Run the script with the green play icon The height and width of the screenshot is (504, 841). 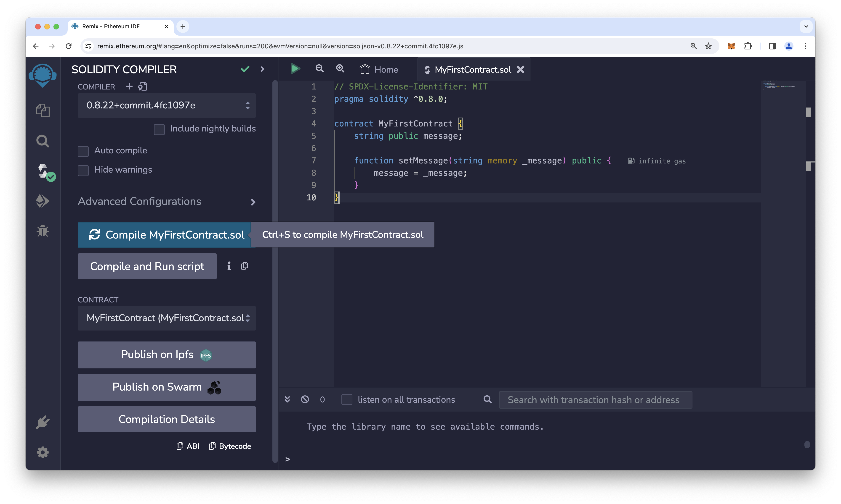coord(295,69)
